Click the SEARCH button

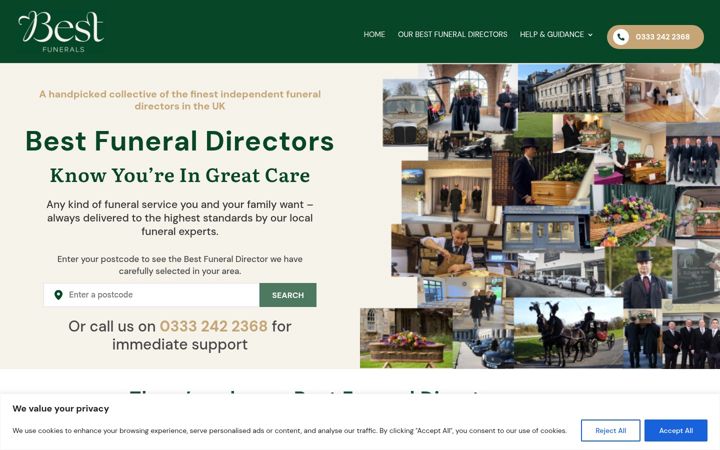288,295
